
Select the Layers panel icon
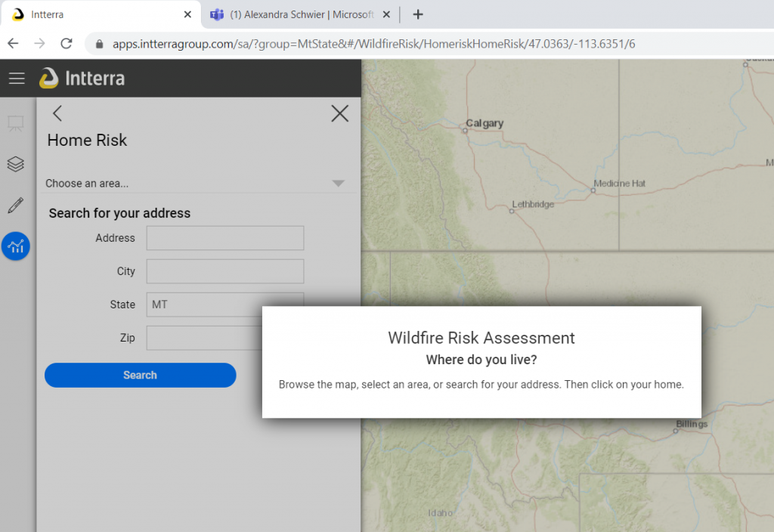(16, 164)
